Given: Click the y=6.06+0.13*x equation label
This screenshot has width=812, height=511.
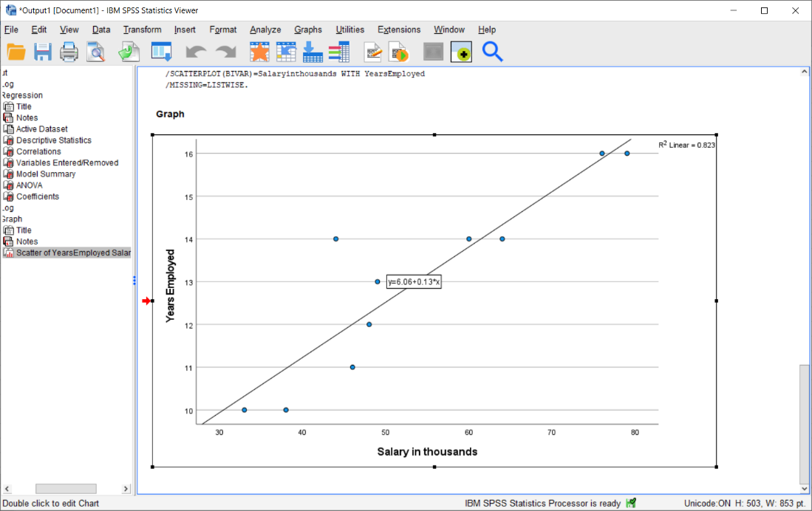Looking at the screenshot, I should [414, 282].
